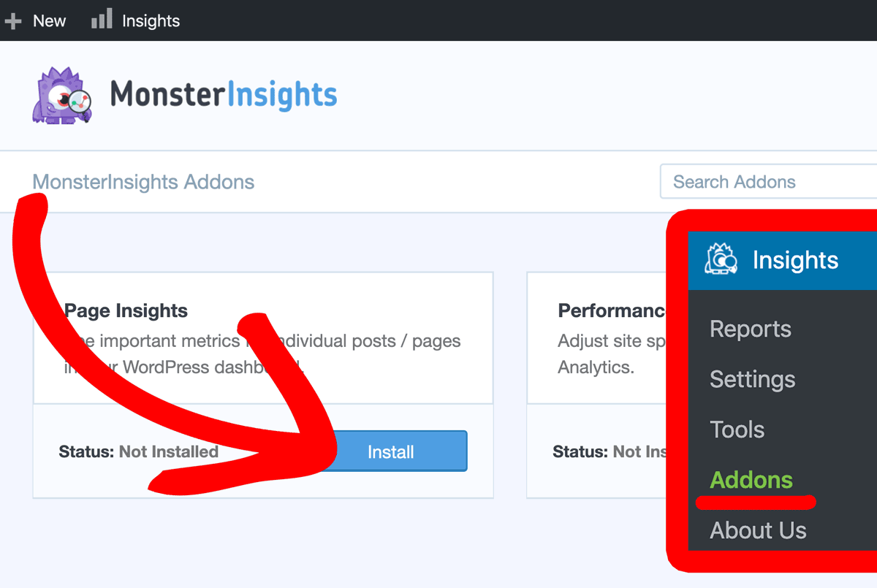Focus the Search Addons field
This screenshot has height=588, width=877.
[x=768, y=181]
